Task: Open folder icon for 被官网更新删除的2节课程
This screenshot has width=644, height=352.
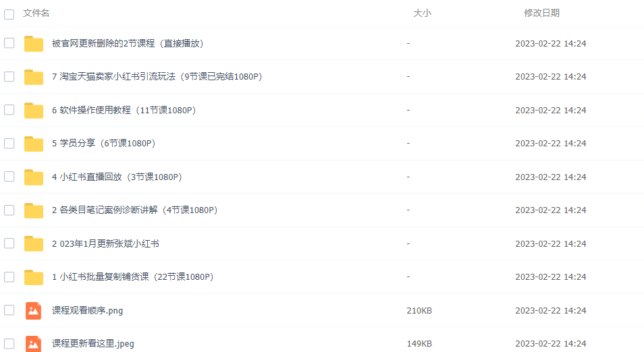Action: click(x=34, y=43)
